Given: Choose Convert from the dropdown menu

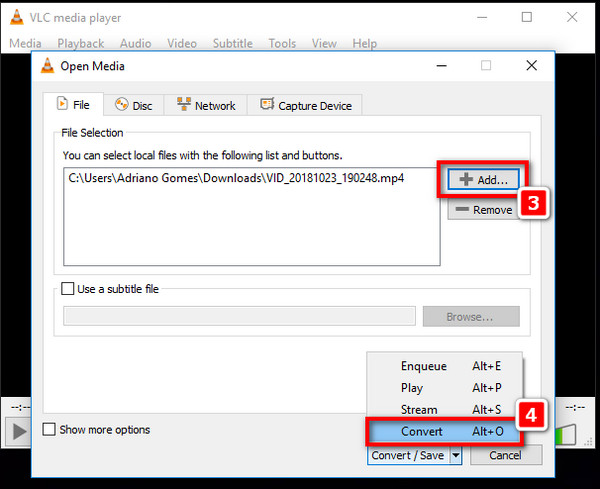Looking at the screenshot, I should click(444, 431).
